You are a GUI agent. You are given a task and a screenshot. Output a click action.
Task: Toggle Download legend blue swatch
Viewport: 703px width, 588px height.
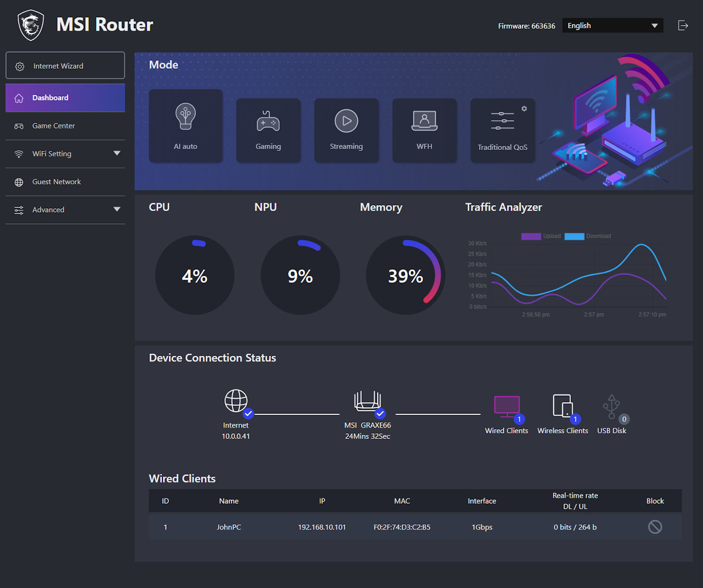click(574, 236)
